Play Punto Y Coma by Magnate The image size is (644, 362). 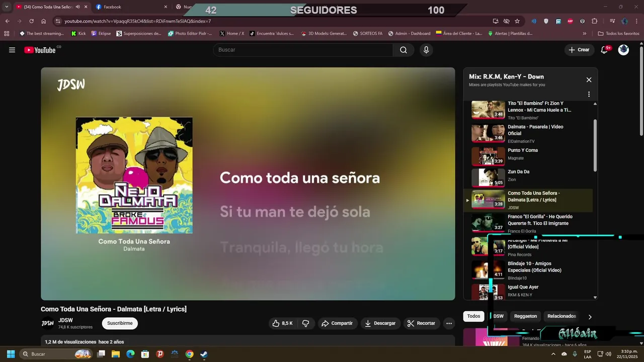tap(527, 156)
